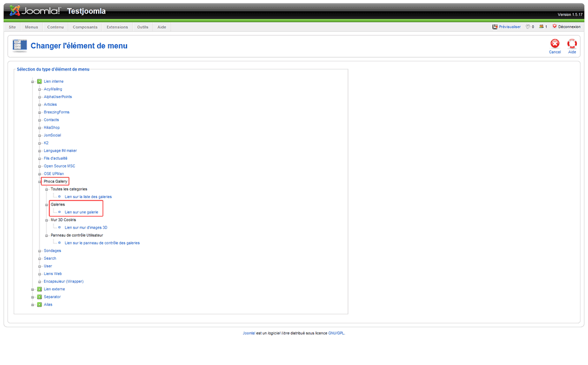Screen dimensions: 588x365
Task: Click the AlphaUserPoints tree item
Action: pos(58,96)
